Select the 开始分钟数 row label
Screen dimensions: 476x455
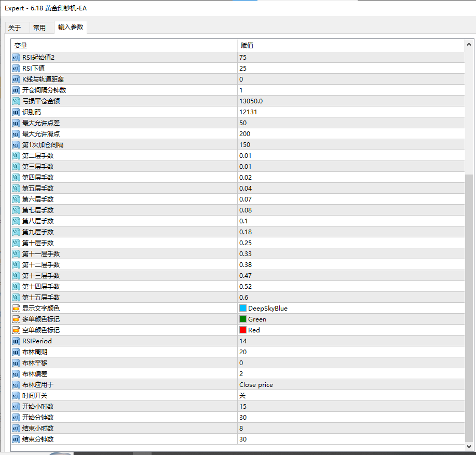[x=38, y=417]
